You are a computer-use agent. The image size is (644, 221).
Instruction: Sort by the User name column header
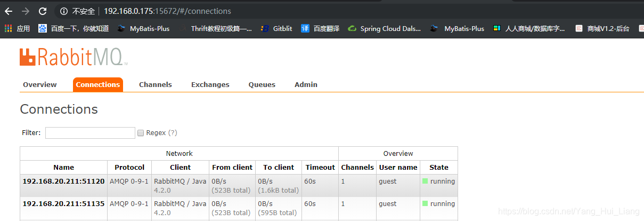[x=398, y=167]
